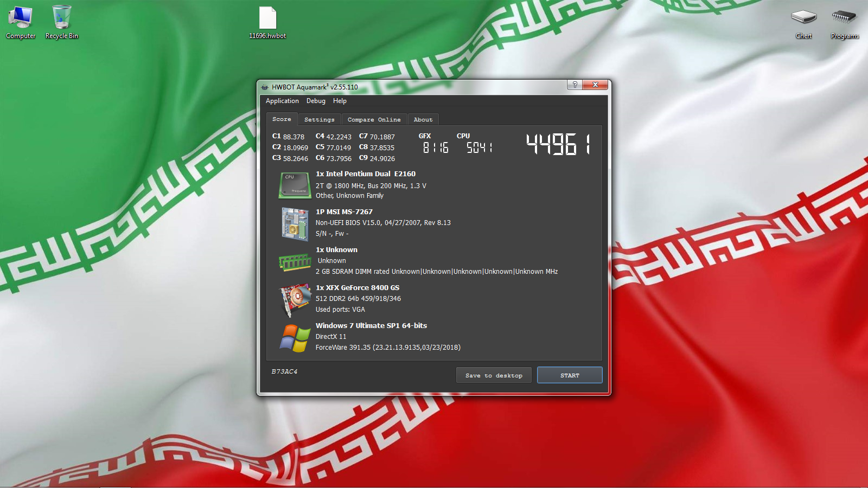Image resolution: width=868 pixels, height=488 pixels.
Task: Click the 512 DDR2 64b clocks line
Action: tap(358, 299)
